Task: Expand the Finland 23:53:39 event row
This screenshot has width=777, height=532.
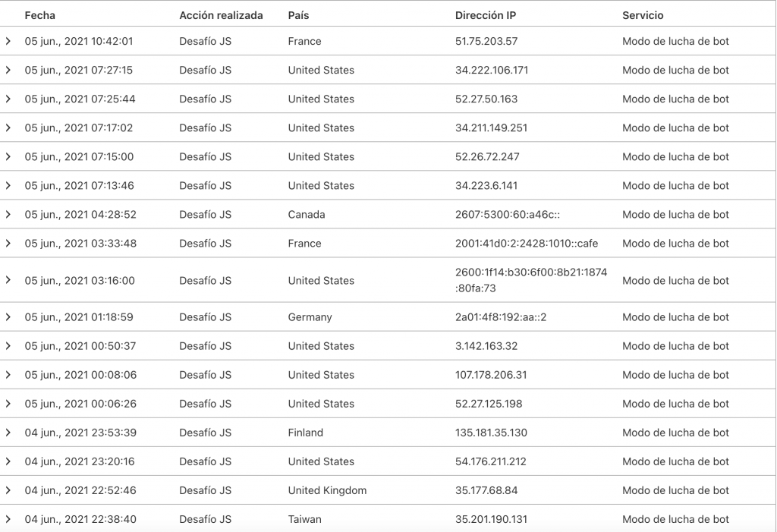Action: (8, 432)
